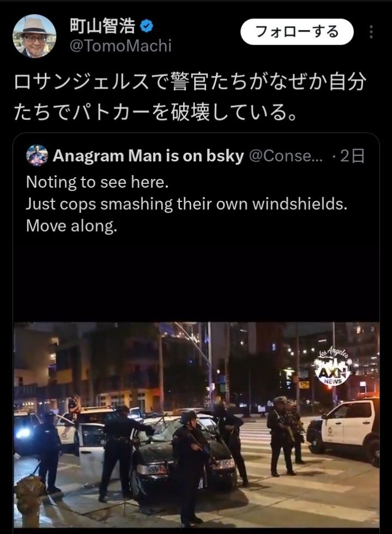Open the three-dot more options menu
This screenshot has width=392, height=534.
tap(371, 32)
